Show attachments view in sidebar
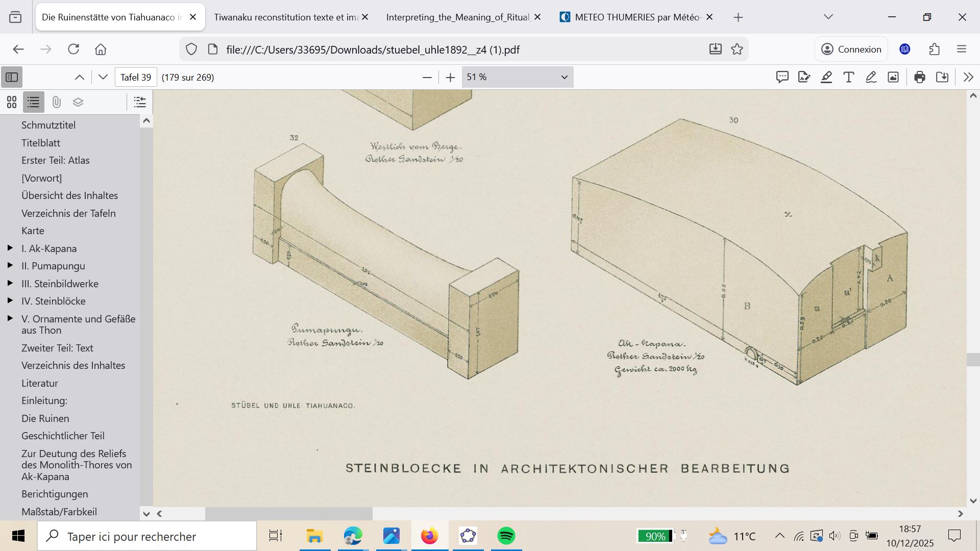Viewport: 980px width, 551px height. [56, 102]
